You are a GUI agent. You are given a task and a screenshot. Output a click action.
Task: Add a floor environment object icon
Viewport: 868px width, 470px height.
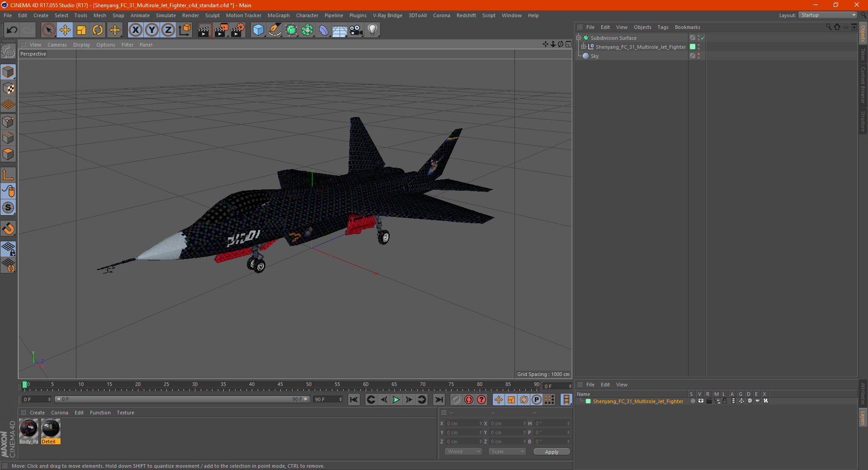(340, 30)
